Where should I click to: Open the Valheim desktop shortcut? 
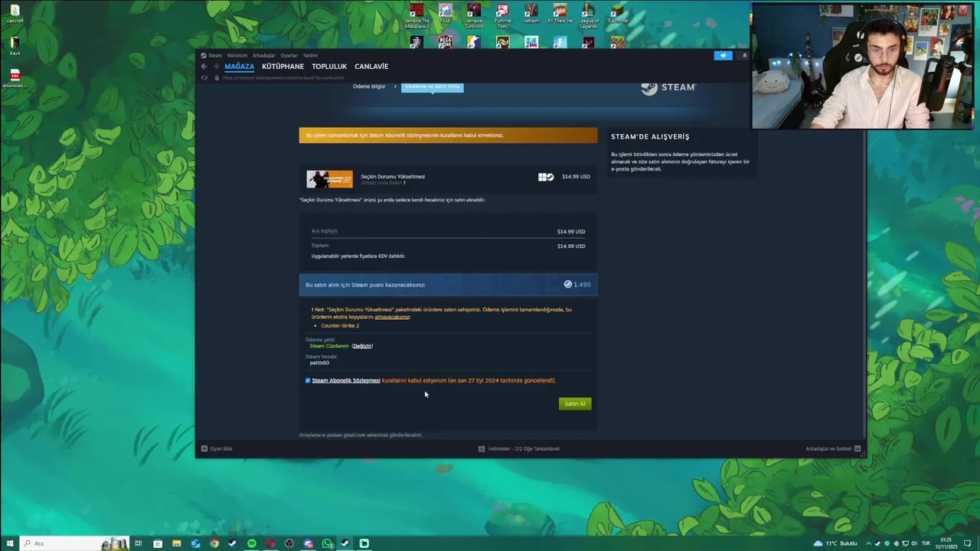click(x=531, y=15)
